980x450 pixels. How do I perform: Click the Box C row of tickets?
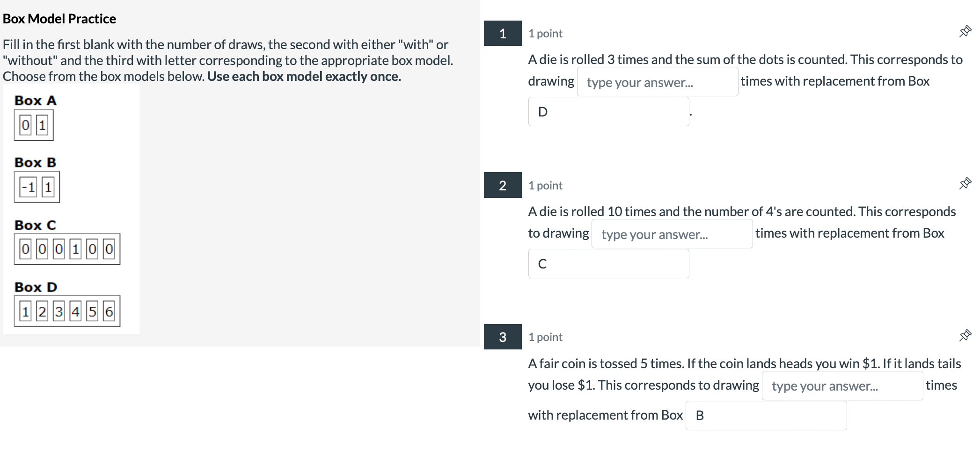pos(67,249)
